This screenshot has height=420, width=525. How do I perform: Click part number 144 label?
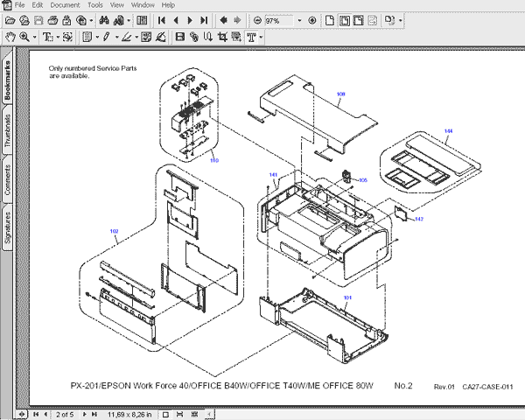448,131
